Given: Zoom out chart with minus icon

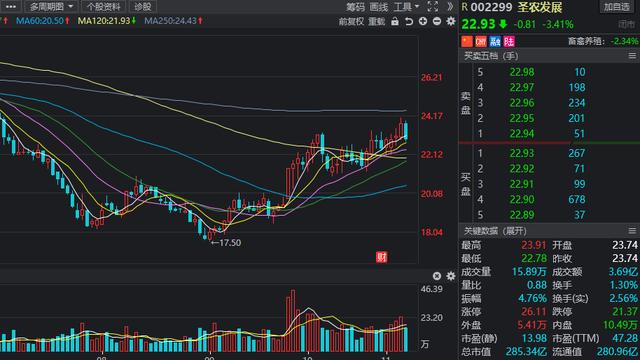Looking at the screenshot, I should [x=437, y=21].
